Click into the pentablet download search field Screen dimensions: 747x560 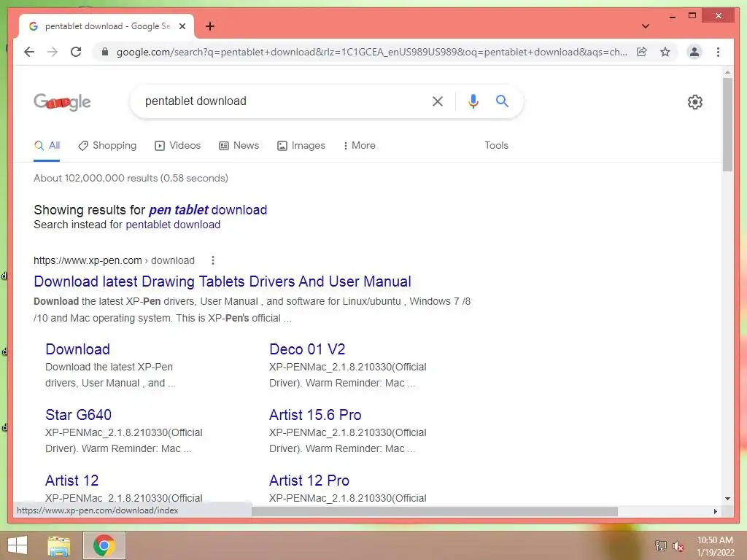tap(286, 101)
